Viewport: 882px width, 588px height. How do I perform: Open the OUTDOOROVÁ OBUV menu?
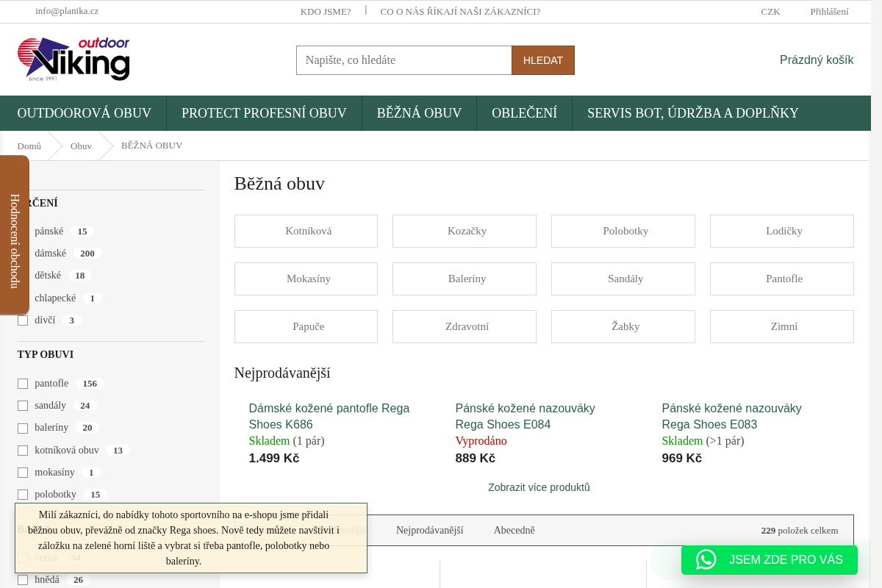85,113
